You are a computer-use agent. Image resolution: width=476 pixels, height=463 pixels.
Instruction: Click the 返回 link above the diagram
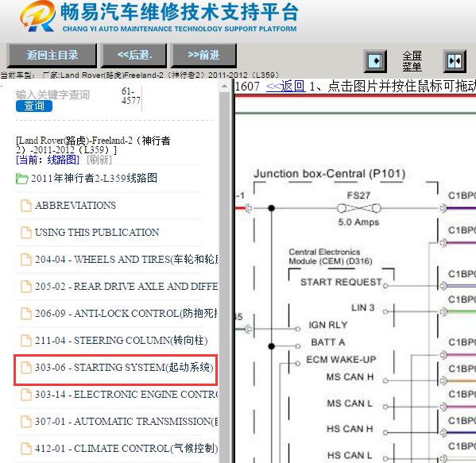click(285, 87)
